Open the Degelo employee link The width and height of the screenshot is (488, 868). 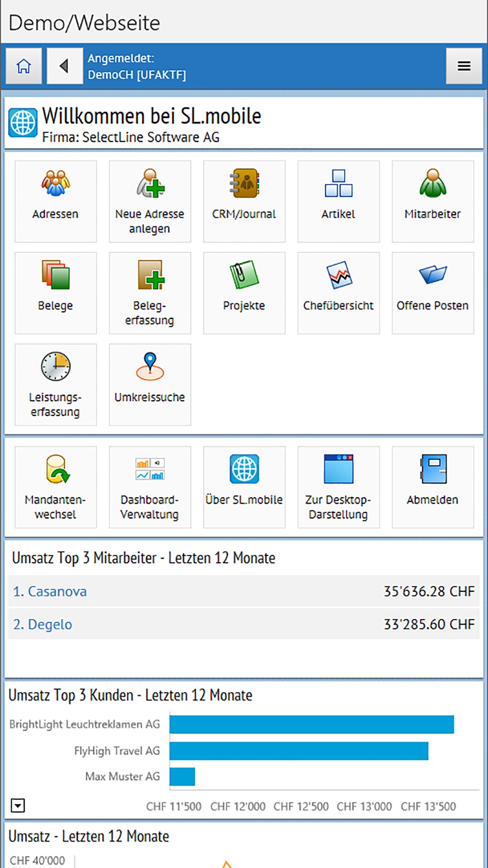click(42, 624)
